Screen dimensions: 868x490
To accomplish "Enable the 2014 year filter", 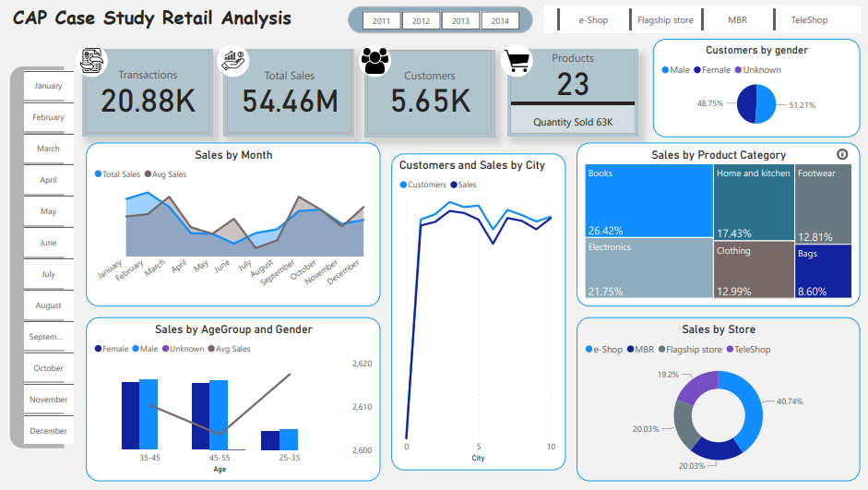I will point(500,20).
